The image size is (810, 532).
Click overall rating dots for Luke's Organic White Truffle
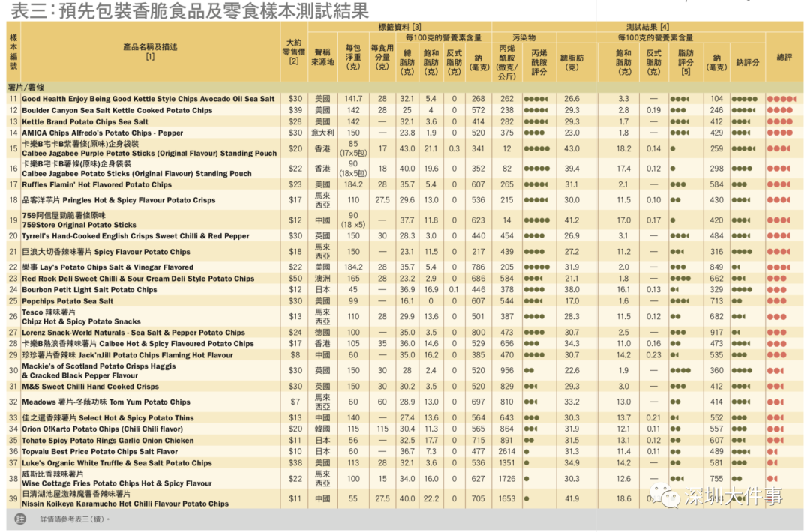772,463
